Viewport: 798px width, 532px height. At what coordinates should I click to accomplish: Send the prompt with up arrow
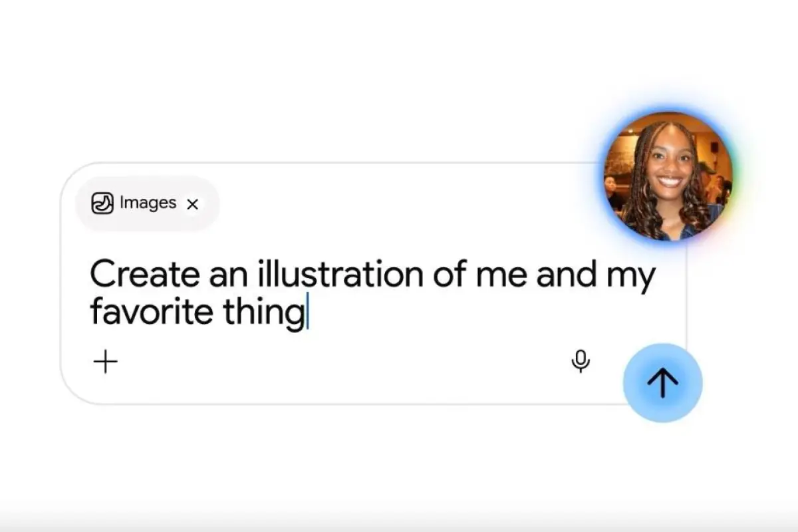662,383
